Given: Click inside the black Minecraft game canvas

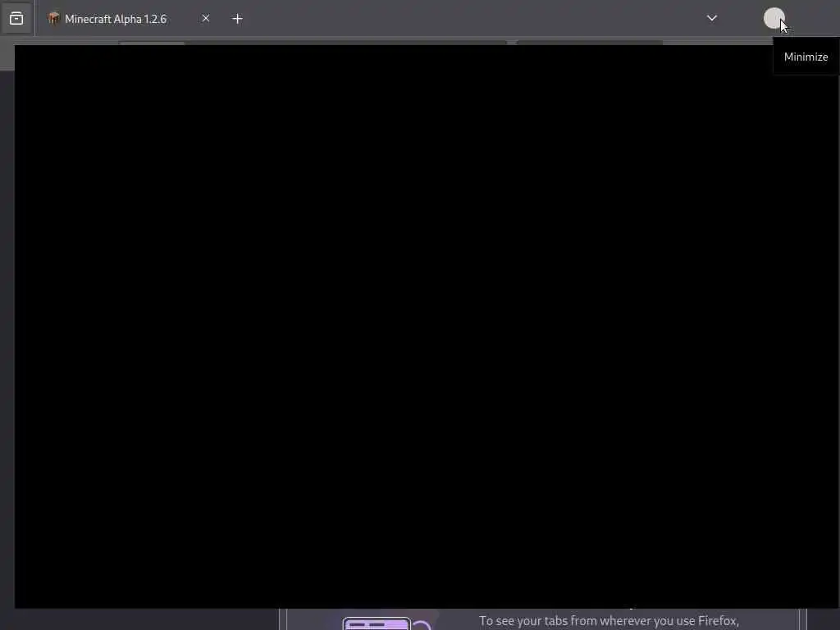Looking at the screenshot, I should 427,326.
